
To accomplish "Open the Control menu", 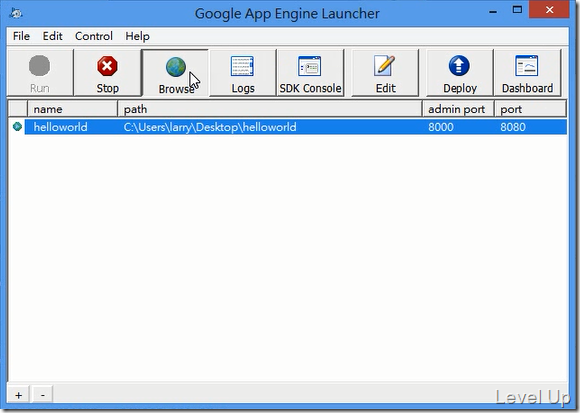I will point(94,36).
